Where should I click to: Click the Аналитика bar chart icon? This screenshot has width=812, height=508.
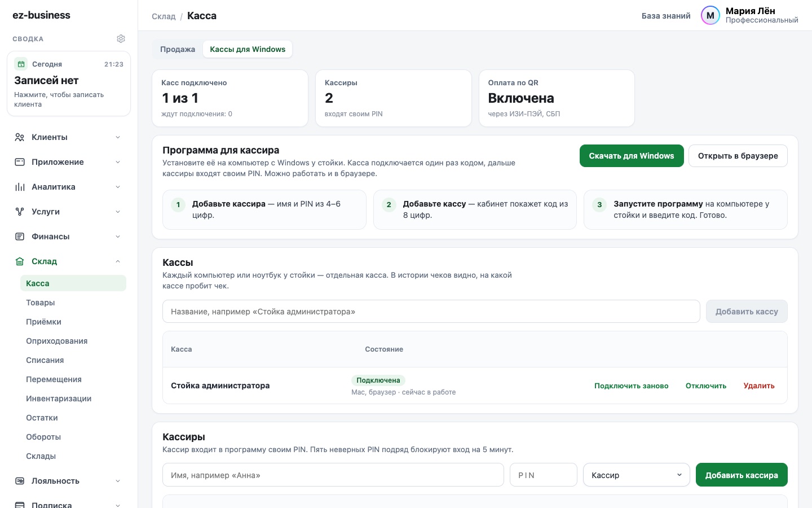coord(20,187)
